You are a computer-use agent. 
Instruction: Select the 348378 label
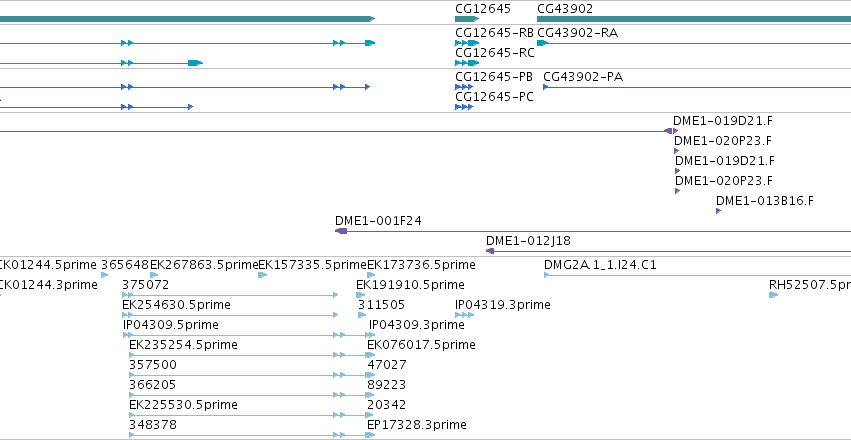click(x=153, y=424)
